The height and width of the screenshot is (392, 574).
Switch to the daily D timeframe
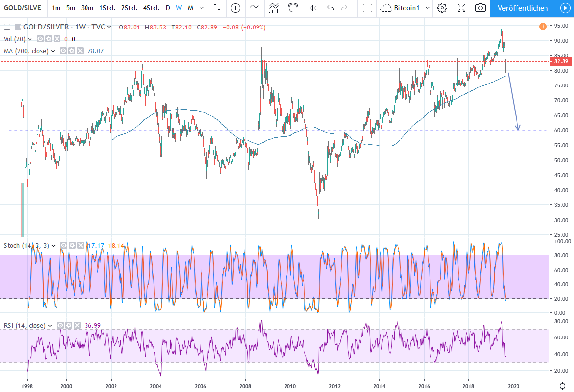click(168, 8)
